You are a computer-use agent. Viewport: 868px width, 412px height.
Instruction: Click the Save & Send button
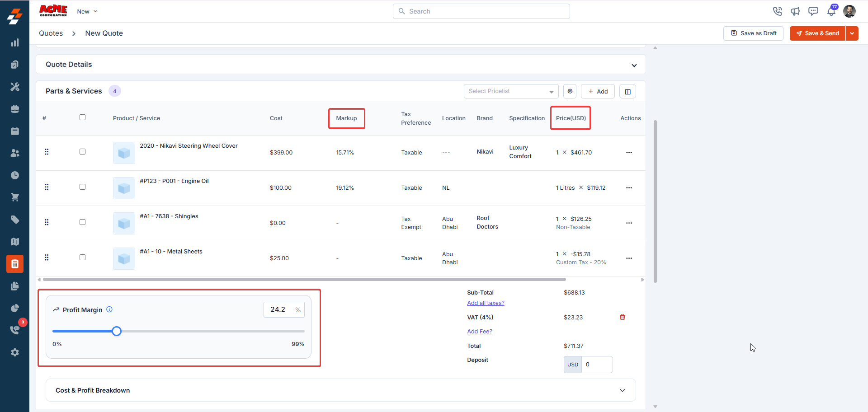coord(817,33)
